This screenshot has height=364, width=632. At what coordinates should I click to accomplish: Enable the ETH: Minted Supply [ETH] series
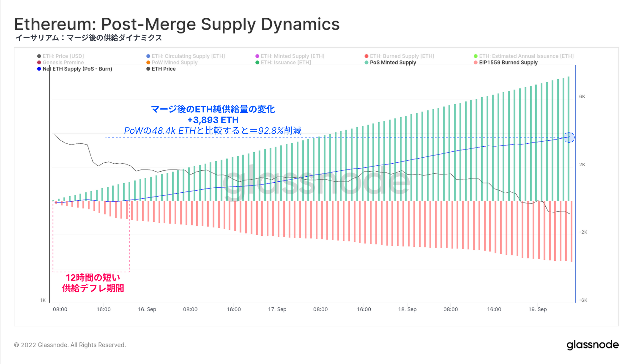(292, 56)
